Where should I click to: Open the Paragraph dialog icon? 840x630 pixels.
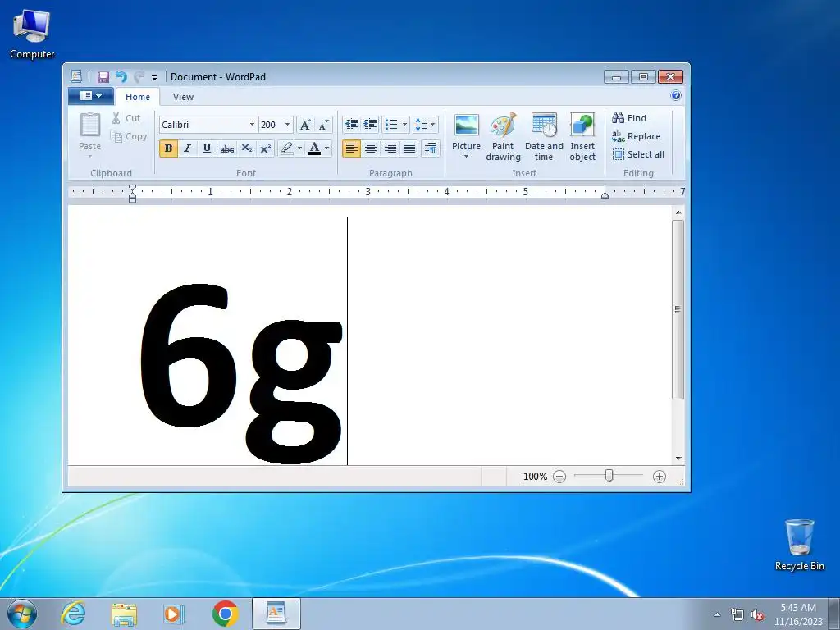[430, 148]
